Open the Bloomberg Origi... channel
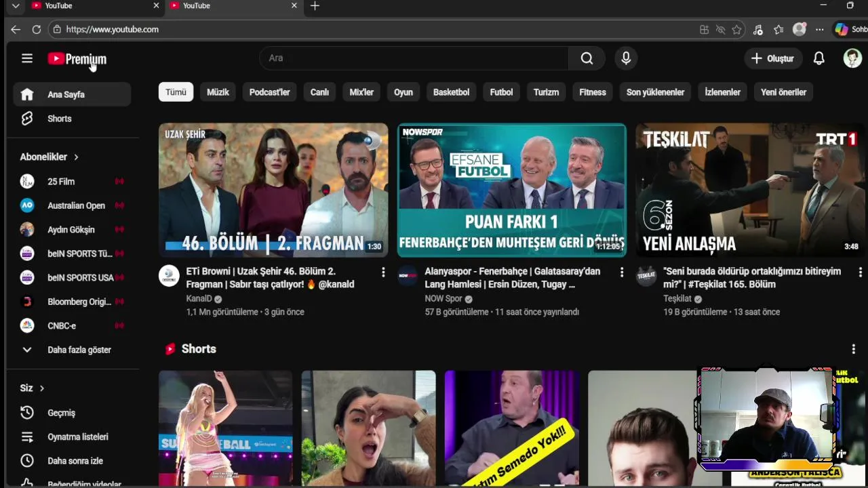Screen dimensions: 868x488 72,302
